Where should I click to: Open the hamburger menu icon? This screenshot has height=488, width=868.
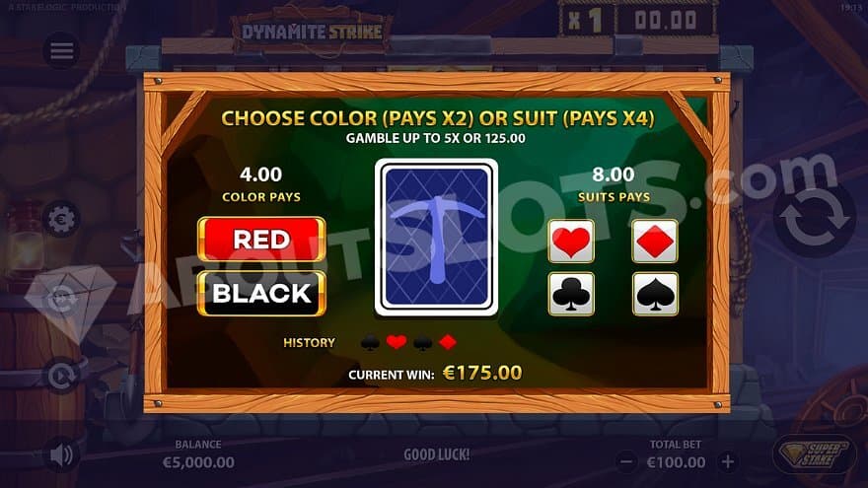pyautogui.click(x=61, y=51)
